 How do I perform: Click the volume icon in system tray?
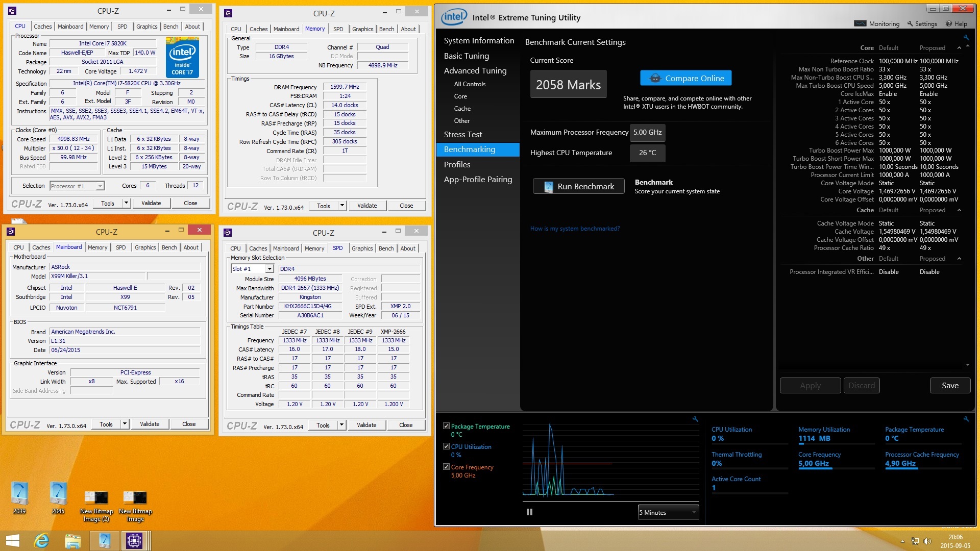click(927, 541)
